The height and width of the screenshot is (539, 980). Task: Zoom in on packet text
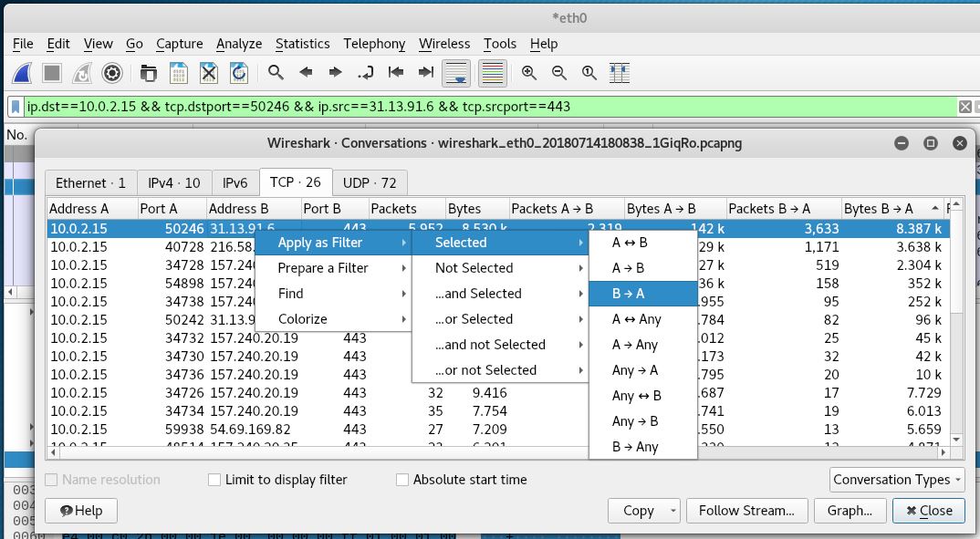529,73
